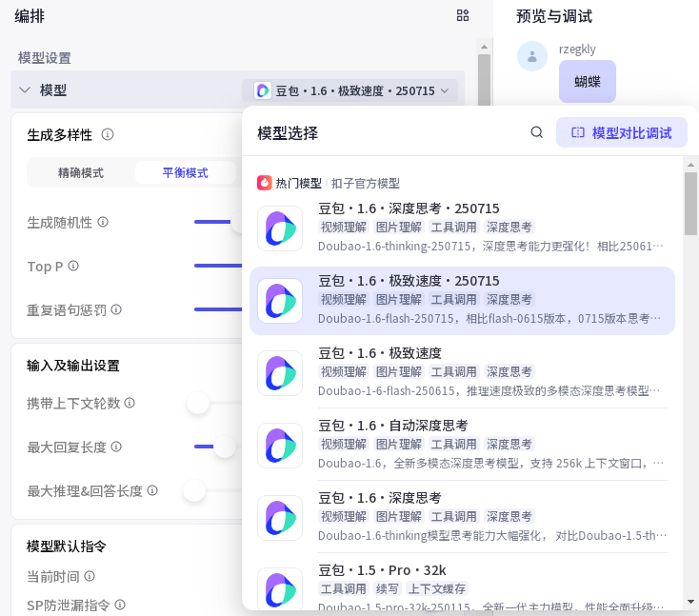This screenshot has width=699, height=616.
Task: Click the info icon beside 生成随机性
Action: (103, 222)
